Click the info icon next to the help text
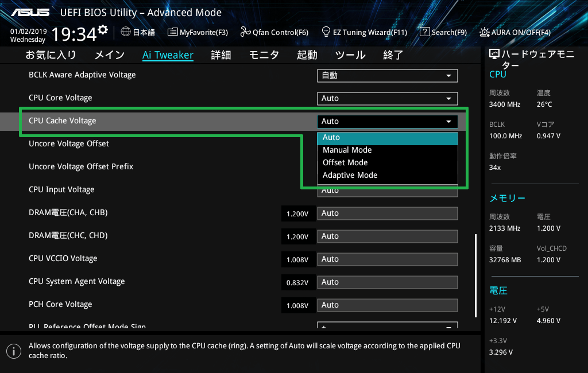This screenshot has height=373, width=588. pyautogui.click(x=14, y=351)
